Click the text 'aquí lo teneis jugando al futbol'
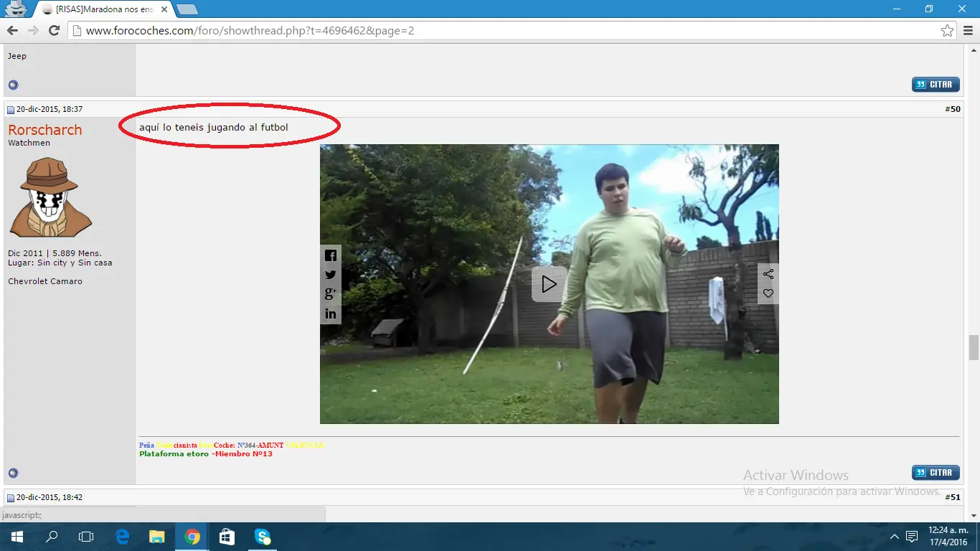The height and width of the screenshot is (551, 980). click(214, 128)
